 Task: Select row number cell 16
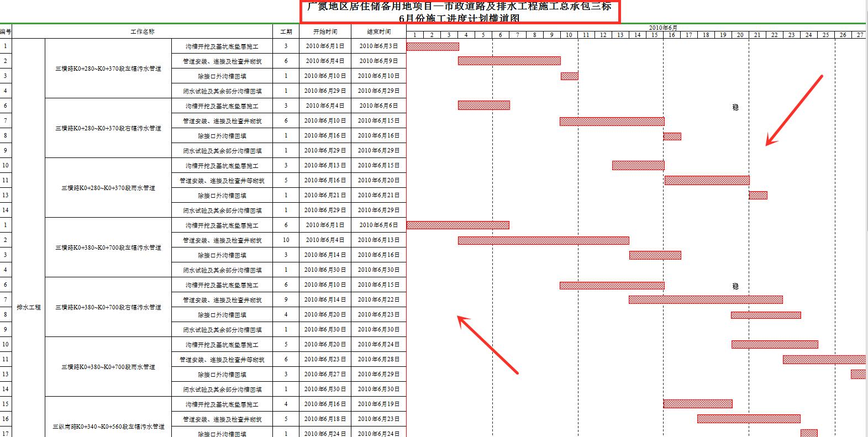[x=6, y=419]
